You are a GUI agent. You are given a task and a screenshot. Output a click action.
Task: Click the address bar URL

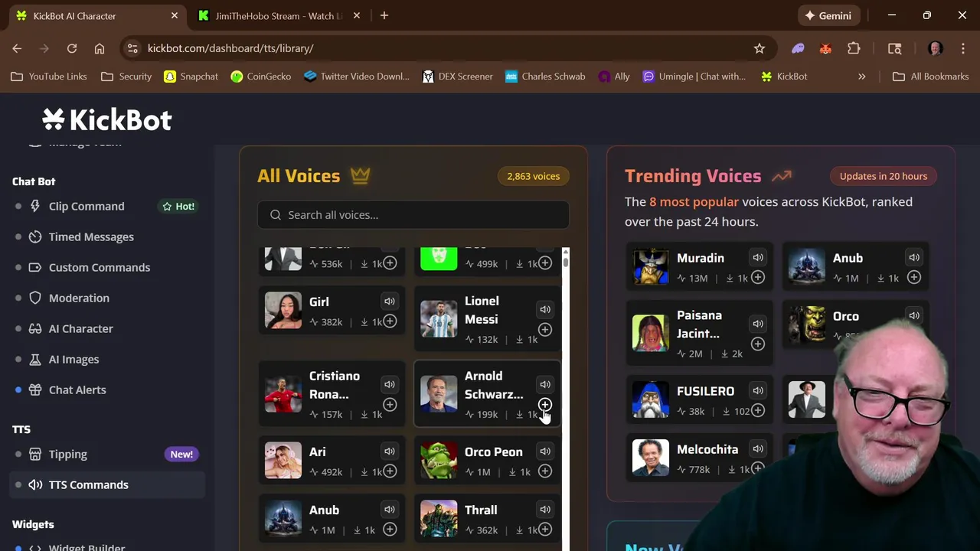click(x=230, y=48)
